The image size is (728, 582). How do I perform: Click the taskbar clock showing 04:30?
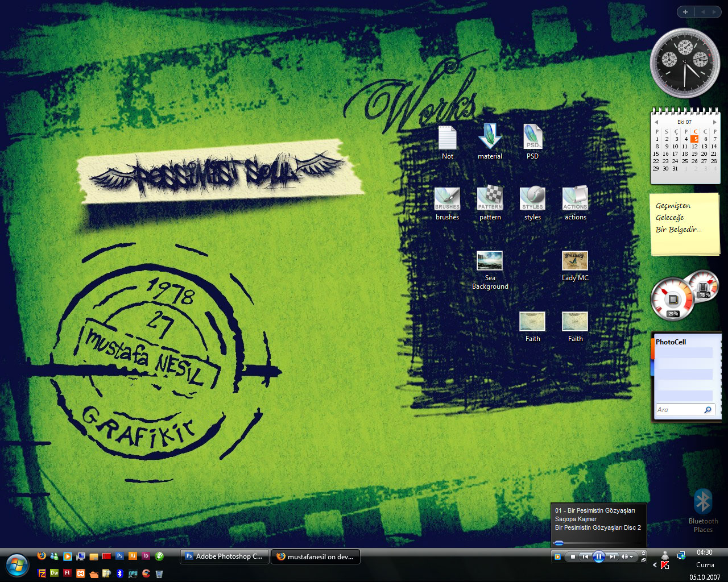704,552
